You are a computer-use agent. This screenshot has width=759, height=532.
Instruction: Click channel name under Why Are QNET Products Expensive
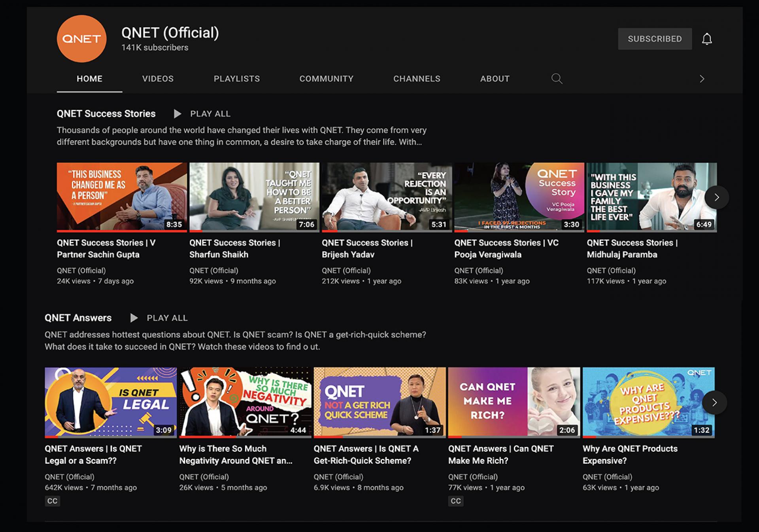pos(607,477)
